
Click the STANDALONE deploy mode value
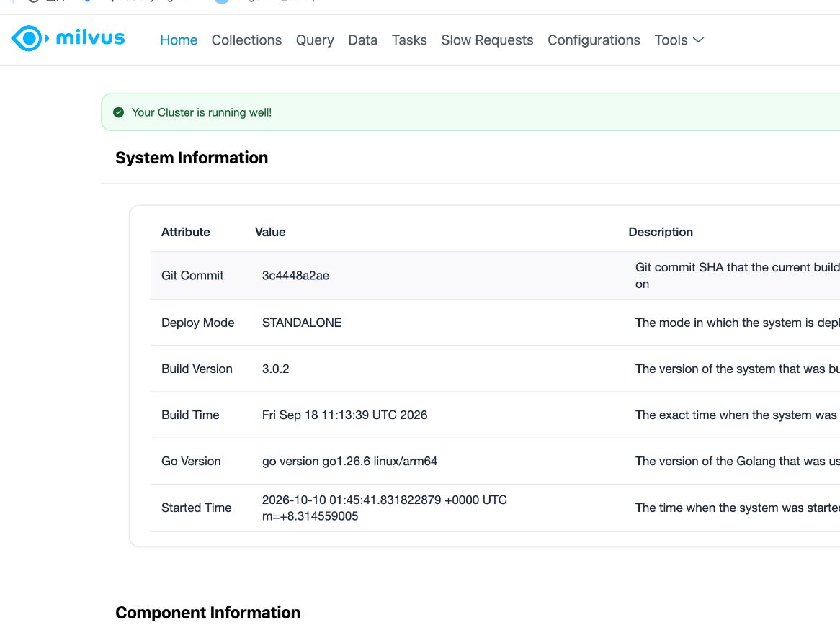tap(302, 323)
